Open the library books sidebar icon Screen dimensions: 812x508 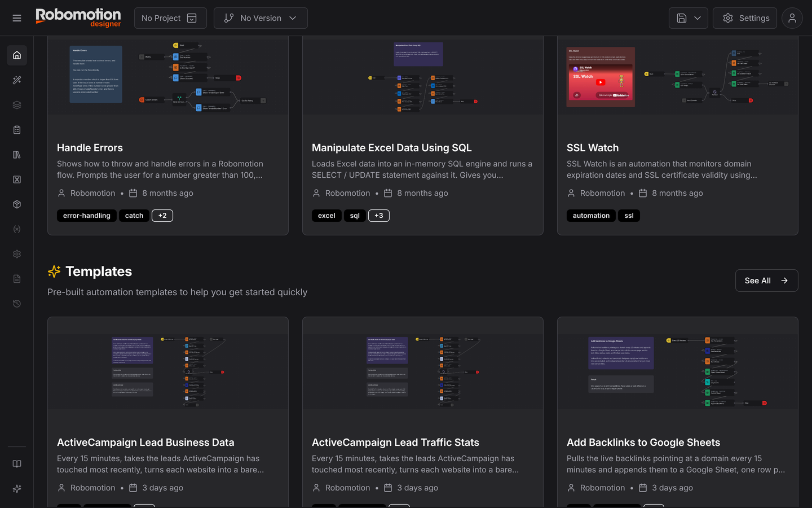(x=17, y=155)
